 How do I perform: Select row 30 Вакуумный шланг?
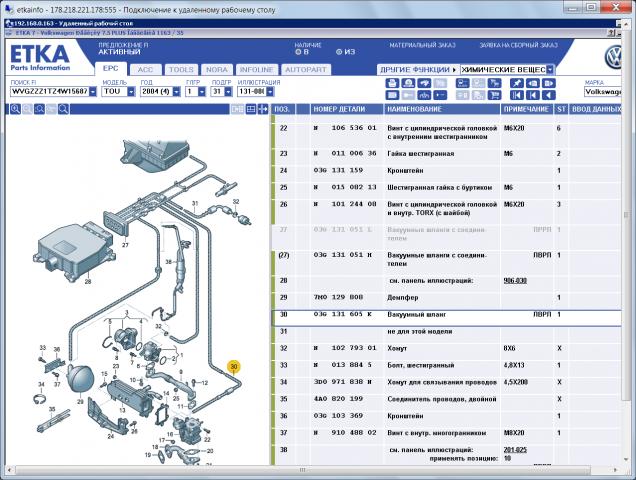click(x=446, y=319)
